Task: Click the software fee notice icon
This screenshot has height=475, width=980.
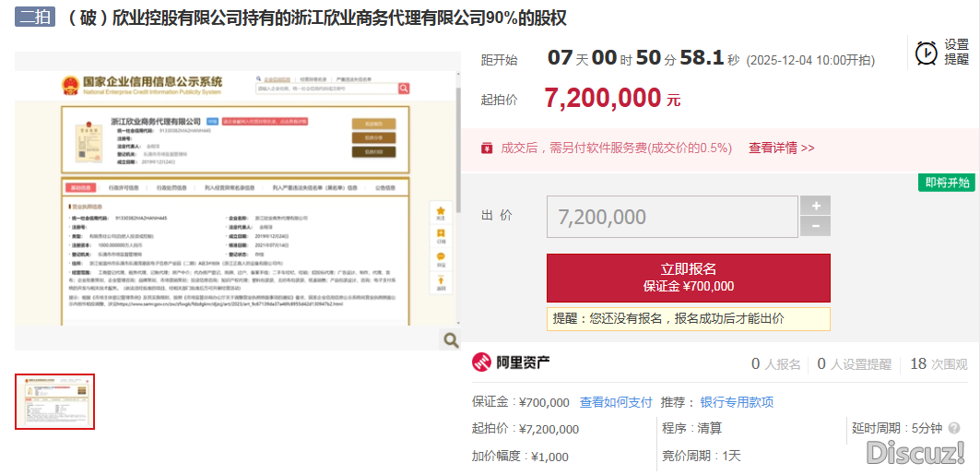Action: tap(487, 148)
